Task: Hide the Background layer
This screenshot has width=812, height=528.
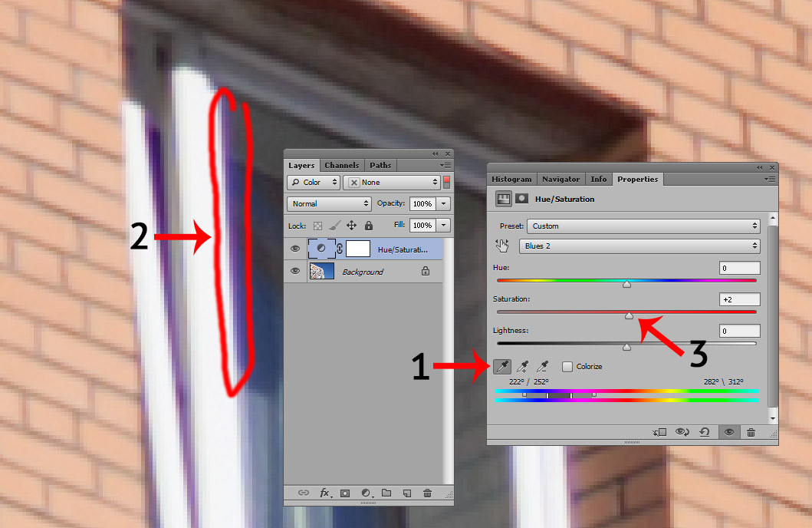Action: 295,271
